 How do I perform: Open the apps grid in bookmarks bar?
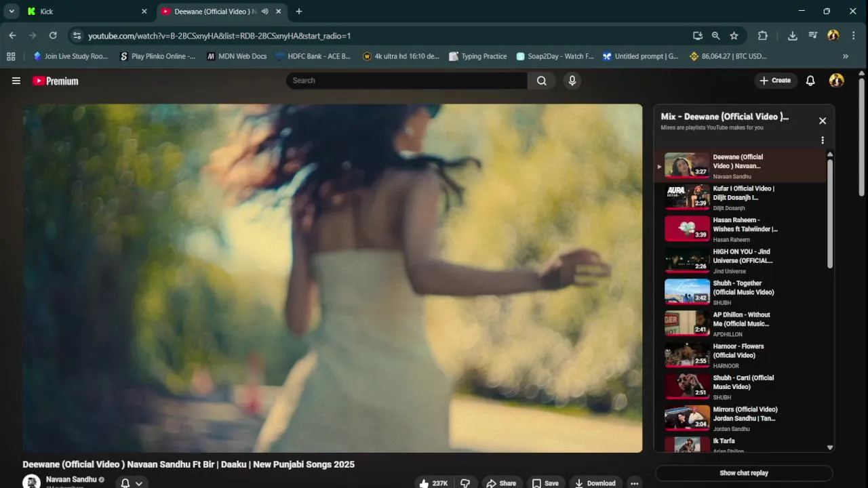(x=11, y=56)
